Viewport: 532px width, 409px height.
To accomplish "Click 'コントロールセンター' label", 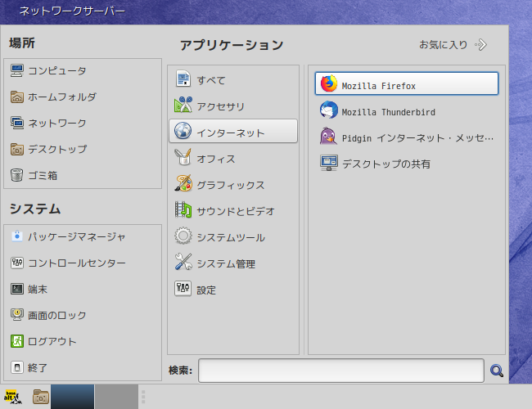I will 77,263.
